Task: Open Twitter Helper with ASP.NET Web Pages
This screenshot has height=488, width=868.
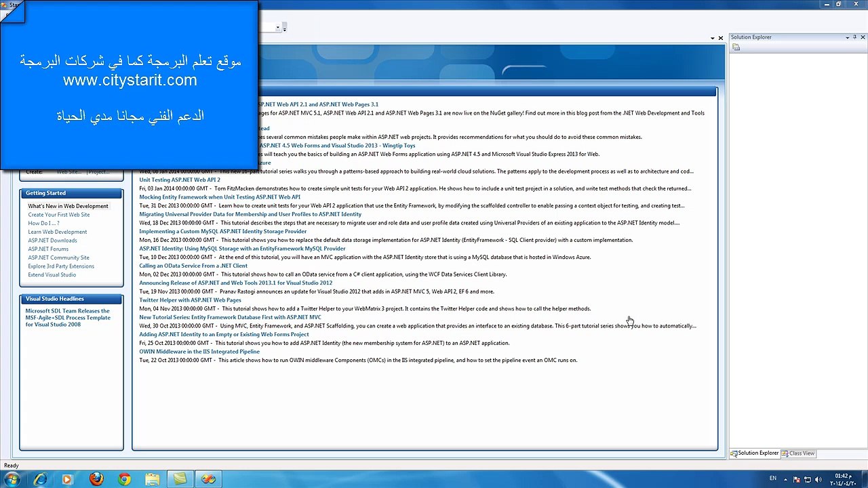Action: [190, 300]
